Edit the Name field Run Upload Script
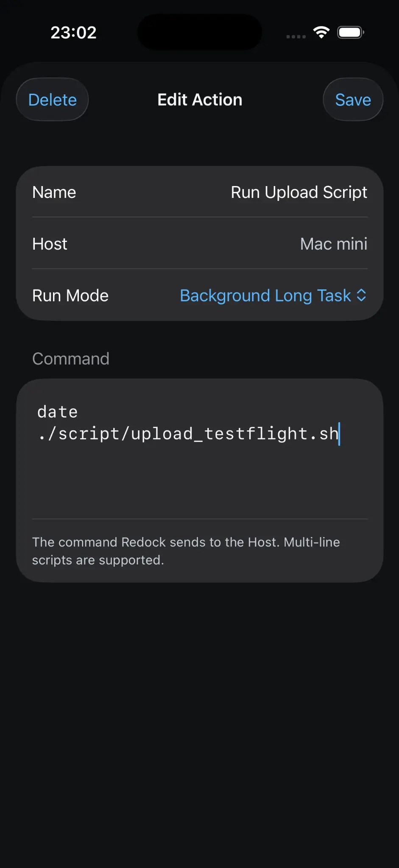 click(299, 192)
